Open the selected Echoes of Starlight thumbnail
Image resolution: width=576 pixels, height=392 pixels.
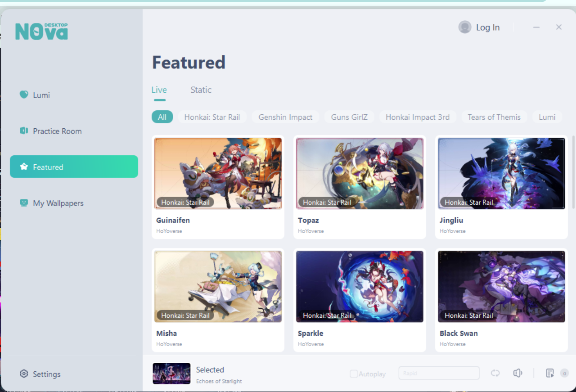[171, 374]
